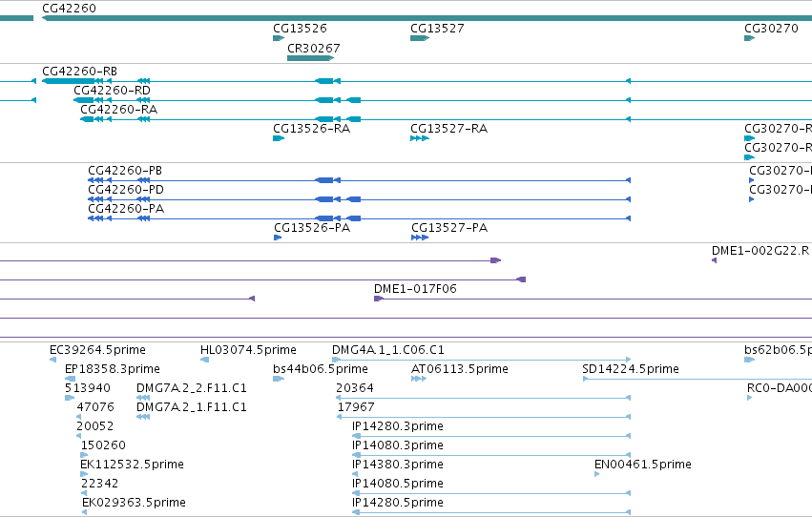Click EC39264.5prime EST label
The height and width of the screenshot is (517, 812).
97,350
